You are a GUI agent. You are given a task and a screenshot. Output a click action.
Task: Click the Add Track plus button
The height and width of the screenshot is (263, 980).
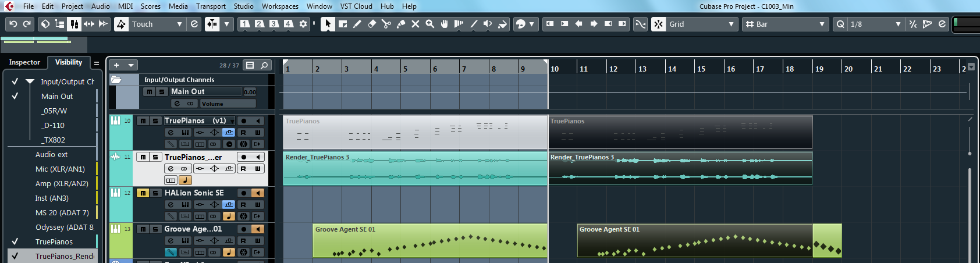tap(116, 65)
